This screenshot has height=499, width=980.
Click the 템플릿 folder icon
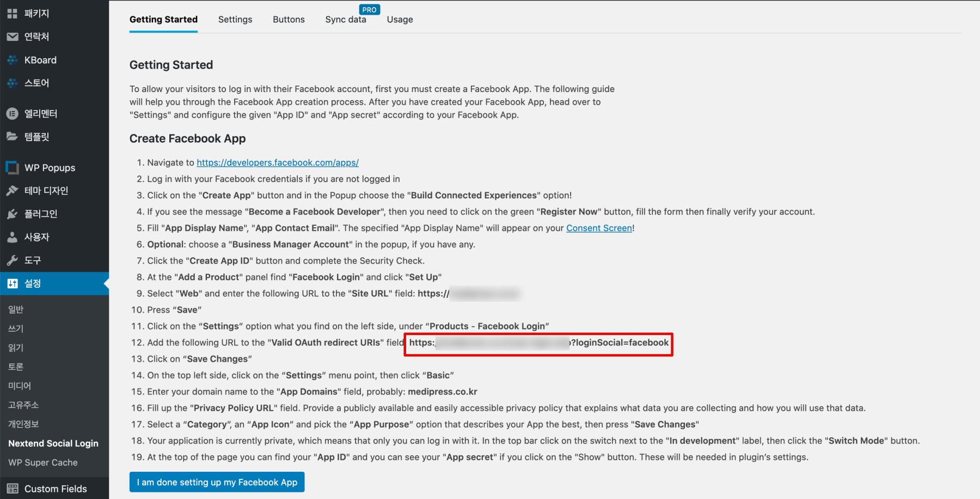[x=12, y=136]
